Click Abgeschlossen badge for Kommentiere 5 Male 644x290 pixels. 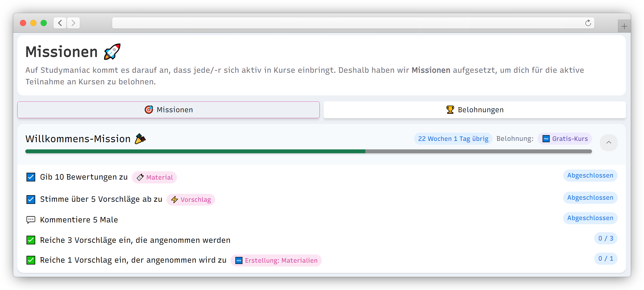pyautogui.click(x=590, y=218)
